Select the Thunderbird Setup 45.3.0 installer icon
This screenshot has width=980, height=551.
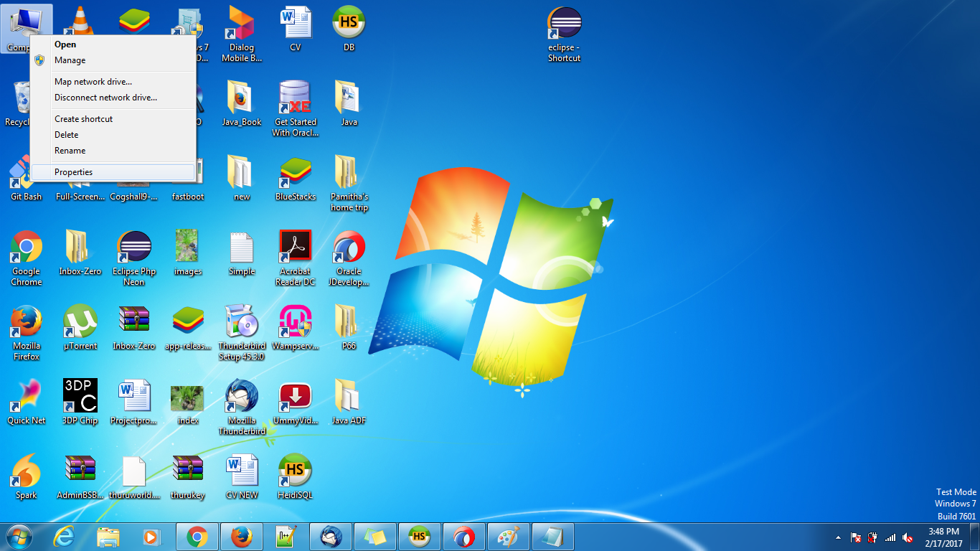(x=242, y=332)
